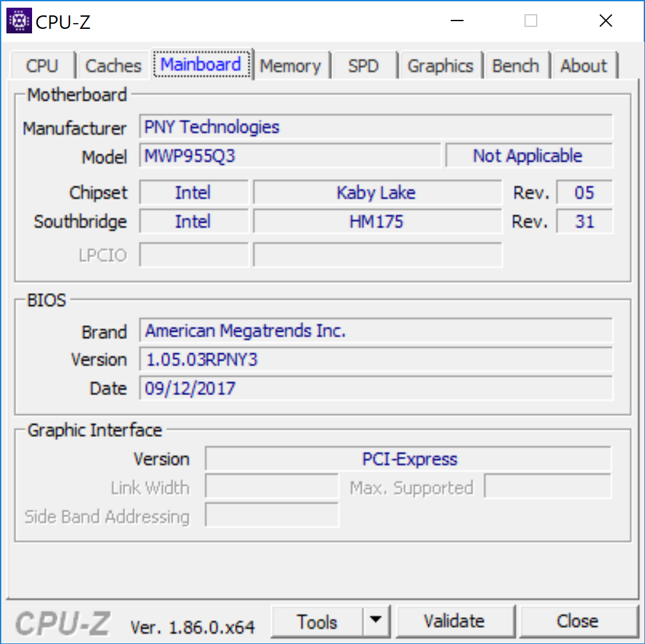This screenshot has height=644, width=645.
Task: Click the HM175 southbridge value
Action: point(378,221)
